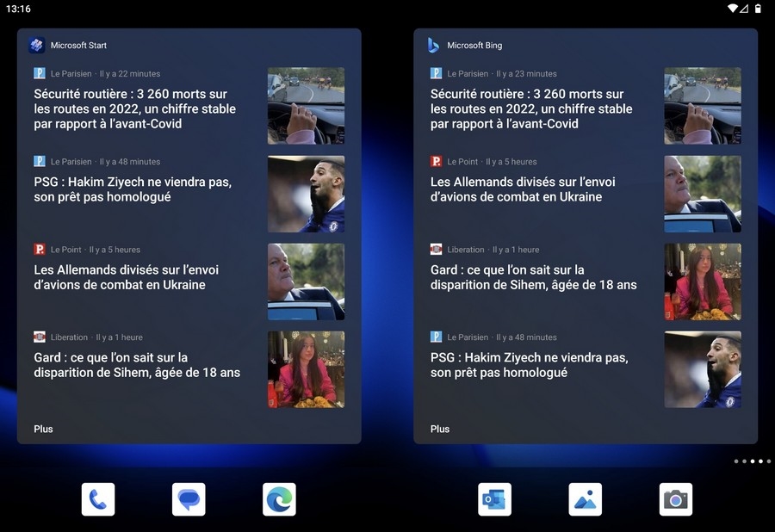Tap the battery status icon

point(758,9)
